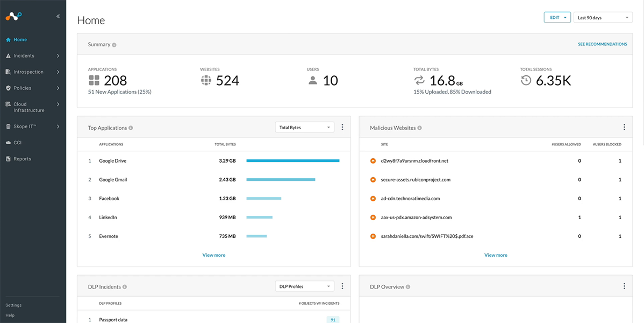Viewport: 644px width, 323px height.
Task: Click the Summary info icon
Action: coord(114,45)
